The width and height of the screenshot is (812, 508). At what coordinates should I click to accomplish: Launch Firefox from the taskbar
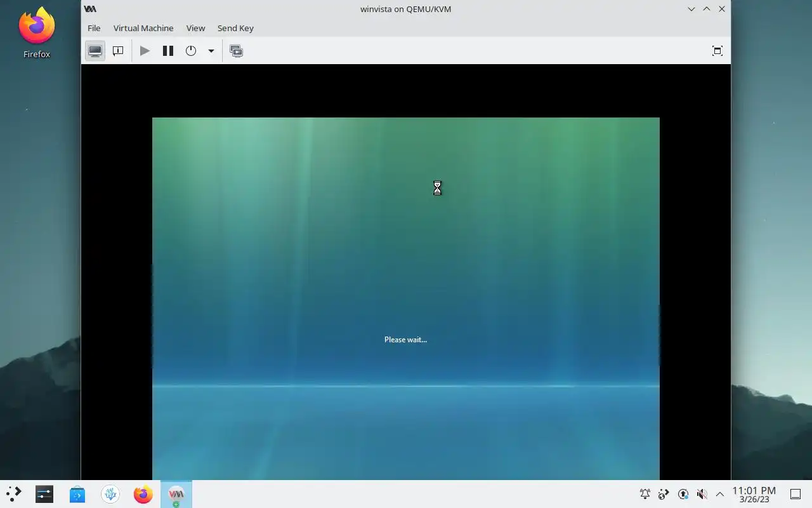(143, 494)
